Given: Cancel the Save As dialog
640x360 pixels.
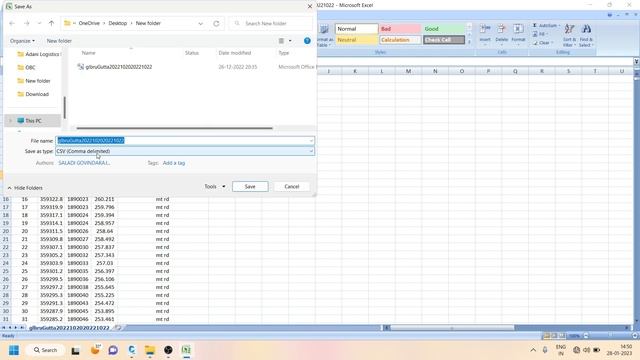Looking at the screenshot, I should (x=292, y=187).
